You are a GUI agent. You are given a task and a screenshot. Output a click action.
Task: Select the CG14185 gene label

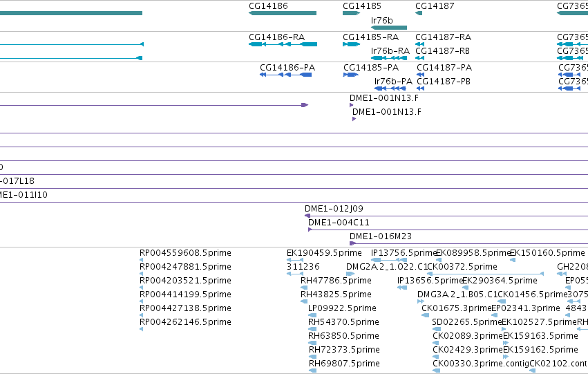point(362,6)
